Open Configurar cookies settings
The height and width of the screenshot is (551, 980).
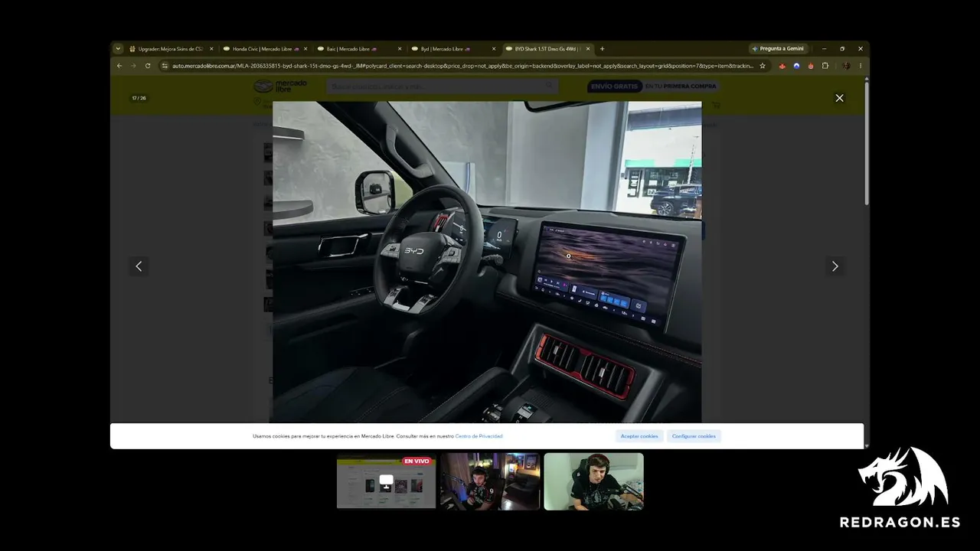[694, 436]
